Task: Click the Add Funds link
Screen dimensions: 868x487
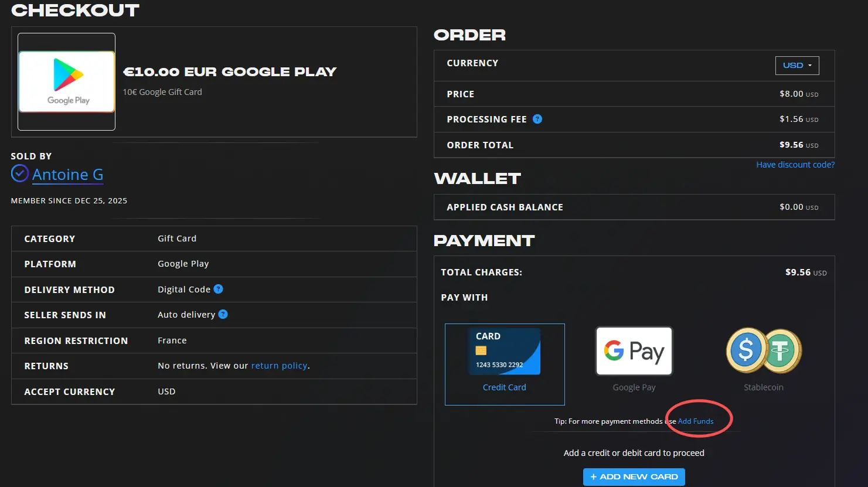Action: click(x=696, y=421)
